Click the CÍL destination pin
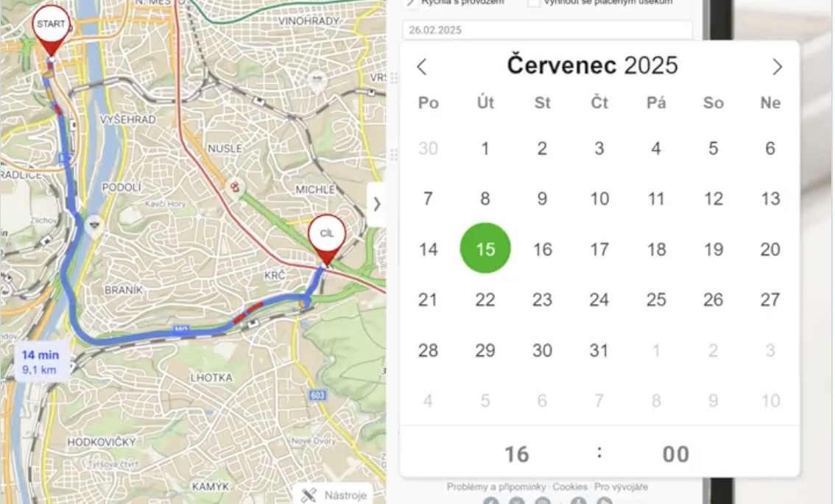The height and width of the screenshot is (504, 835). pos(326,240)
